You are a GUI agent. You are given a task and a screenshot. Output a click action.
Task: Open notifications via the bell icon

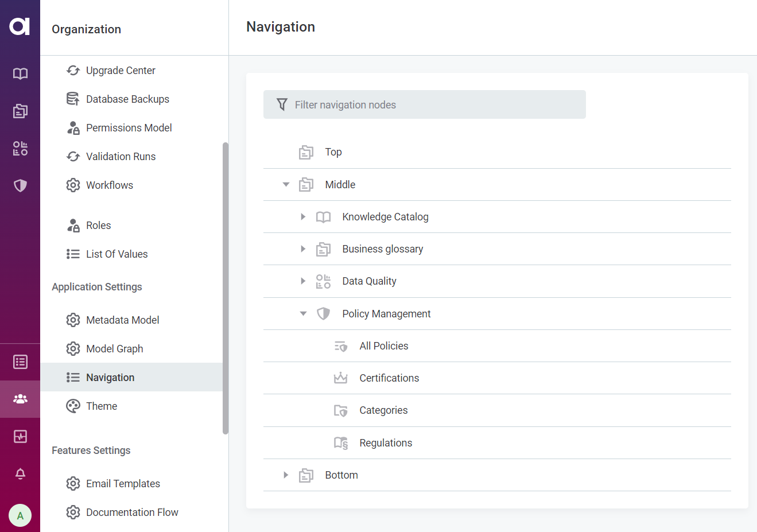click(20, 474)
